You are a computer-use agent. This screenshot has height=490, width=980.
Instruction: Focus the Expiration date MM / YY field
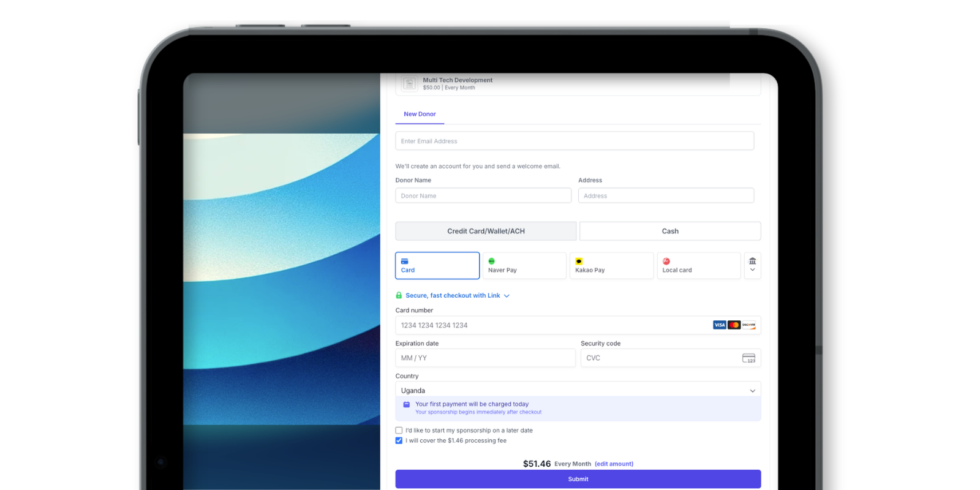(x=486, y=358)
